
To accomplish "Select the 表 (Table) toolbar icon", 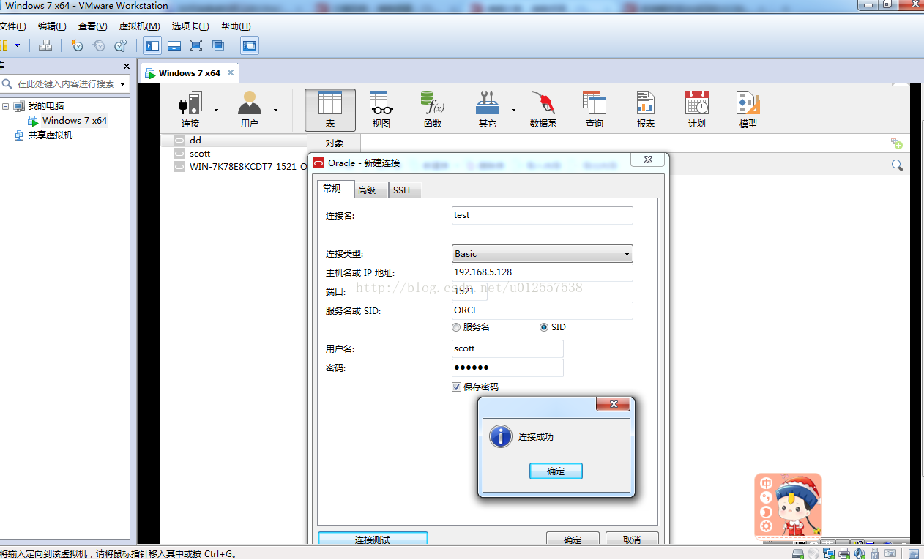I will (330, 110).
